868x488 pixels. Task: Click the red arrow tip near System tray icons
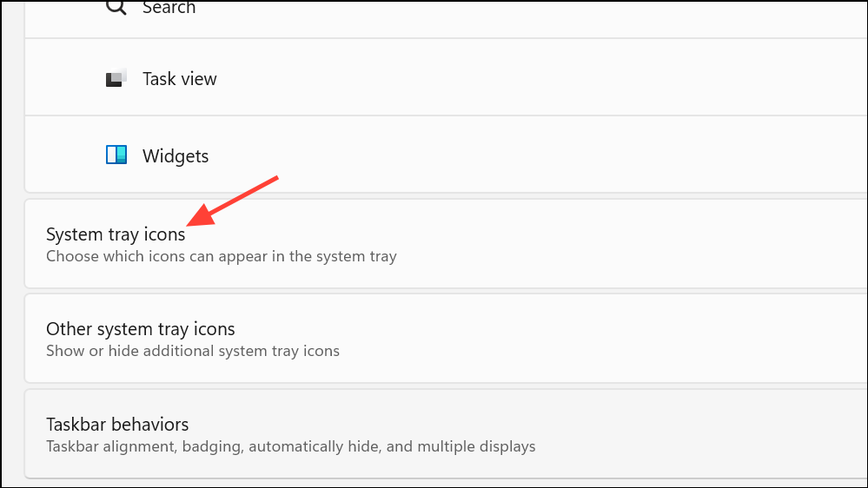[189, 223]
